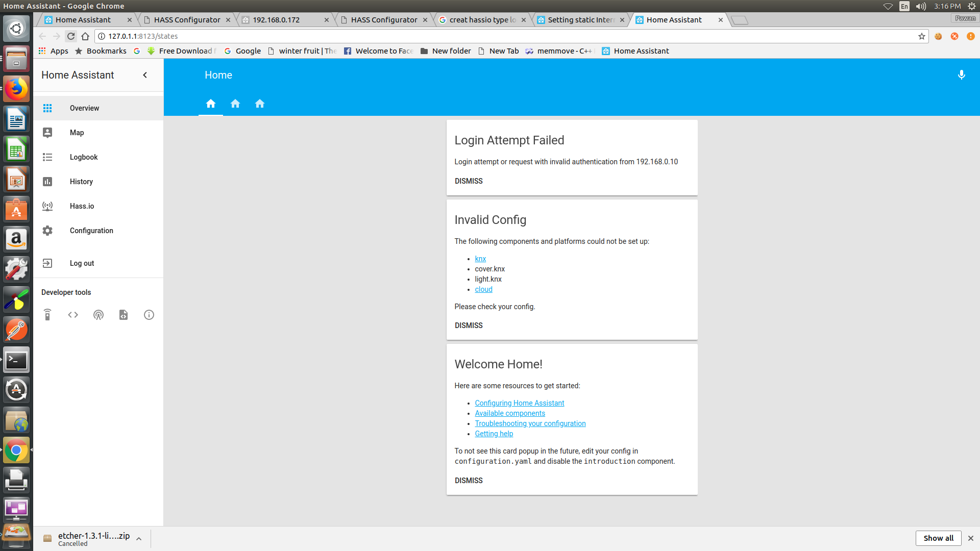Viewport: 980px width, 551px height.
Task: Collapse the Home Assistant sidebar
Action: 145,75
